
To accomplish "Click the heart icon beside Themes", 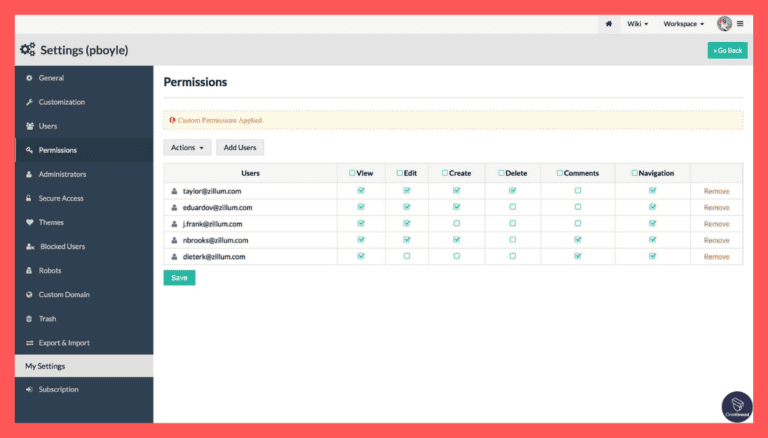I will tap(28, 222).
